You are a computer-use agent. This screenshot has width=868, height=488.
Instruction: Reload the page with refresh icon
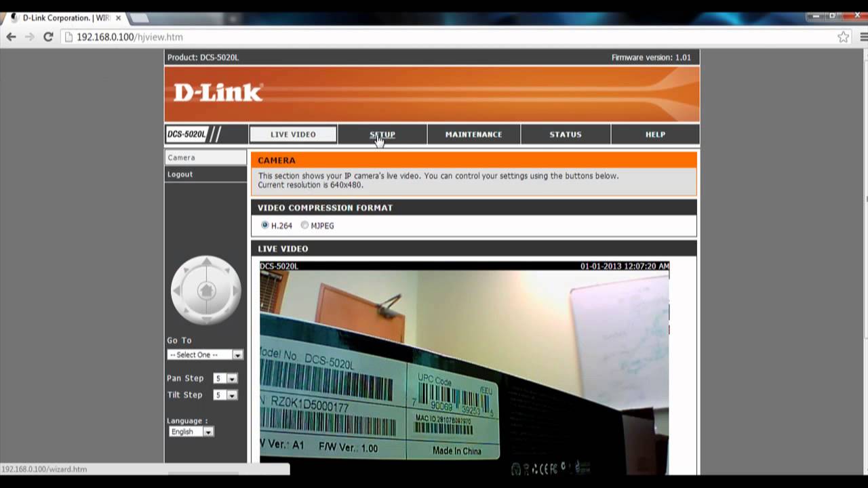point(48,37)
